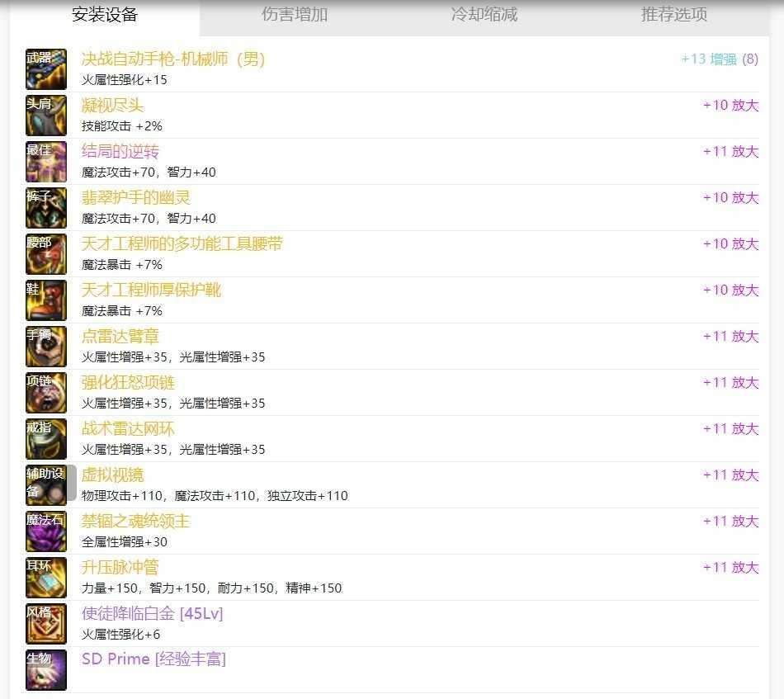Image resolution: width=784 pixels, height=699 pixels.
Task: Open the 虚拟视镜 item link
Action: (x=112, y=475)
